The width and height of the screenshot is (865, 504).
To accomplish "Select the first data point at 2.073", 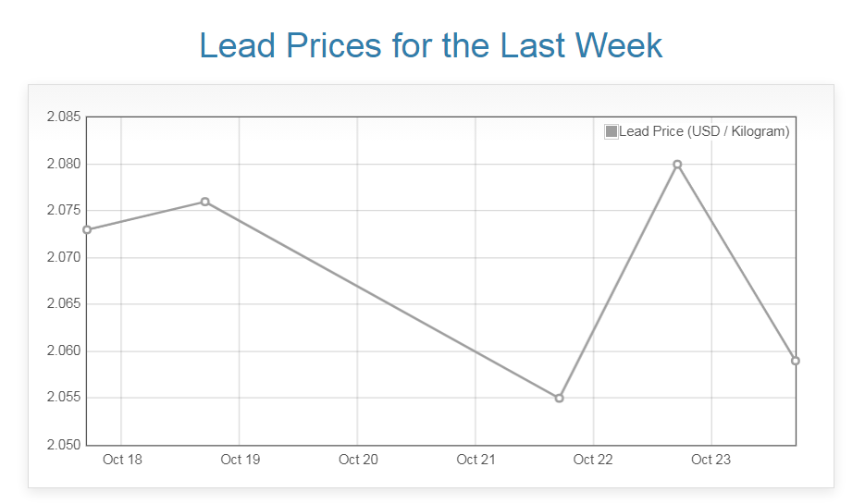I will (87, 229).
